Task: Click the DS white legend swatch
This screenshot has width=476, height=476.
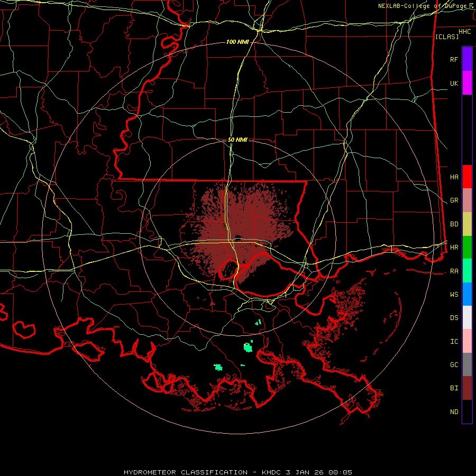Action: 467,317
